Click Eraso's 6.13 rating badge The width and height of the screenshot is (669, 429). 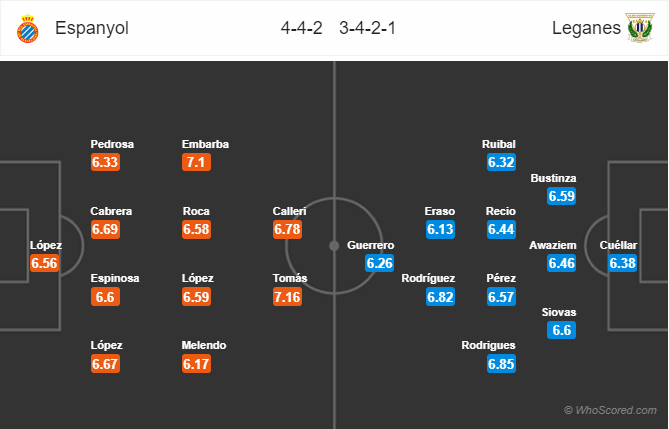440,229
